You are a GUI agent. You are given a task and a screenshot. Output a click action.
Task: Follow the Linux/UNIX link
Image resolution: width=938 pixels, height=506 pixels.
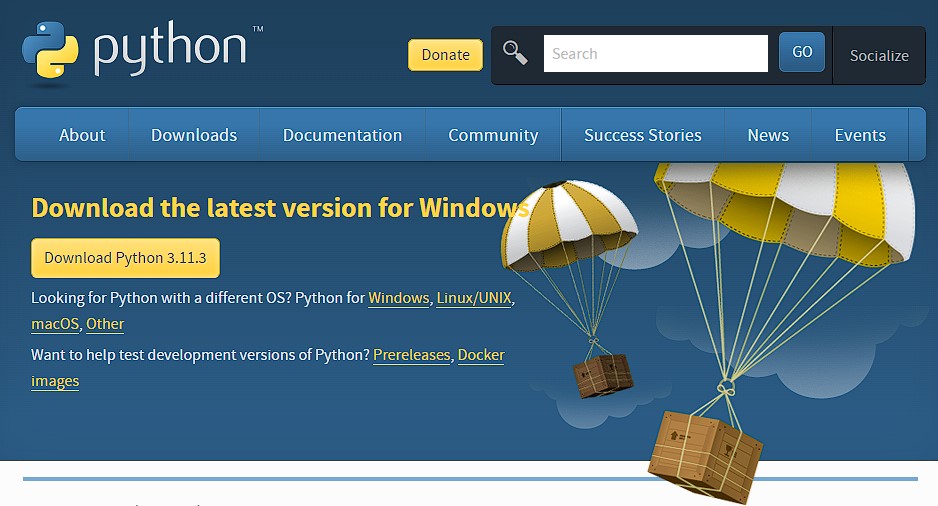click(474, 298)
